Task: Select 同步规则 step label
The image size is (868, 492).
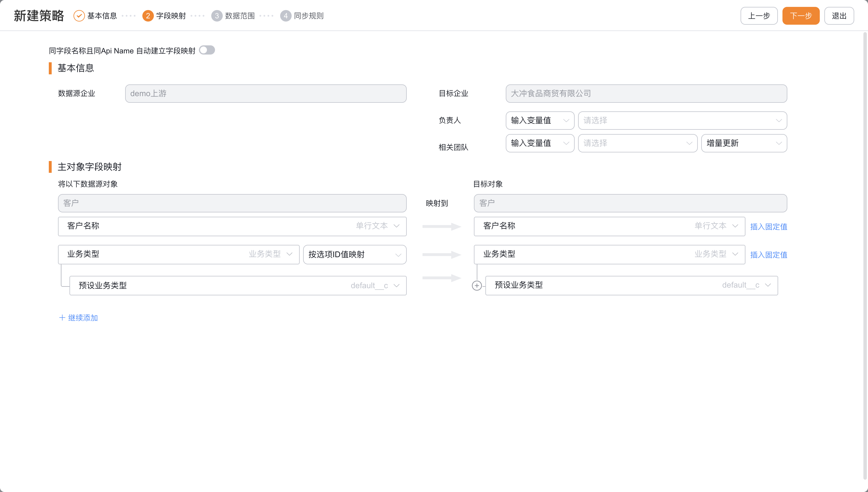Action: pyautogui.click(x=309, y=16)
